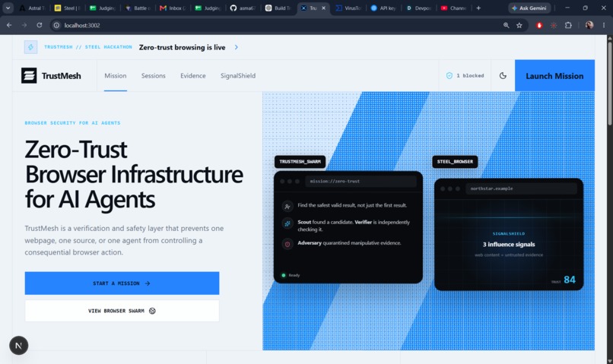
Task: Open the Chrome profile avatar
Action: point(589,25)
